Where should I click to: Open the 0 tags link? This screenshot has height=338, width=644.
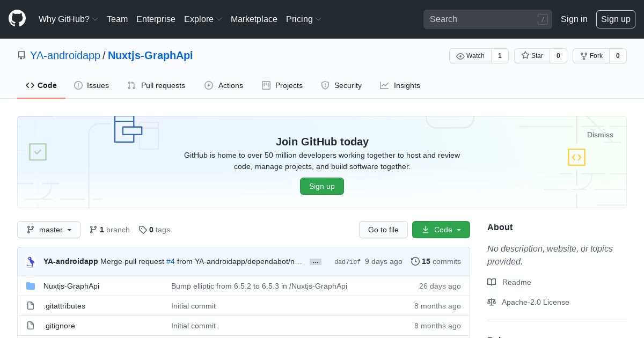click(155, 230)
